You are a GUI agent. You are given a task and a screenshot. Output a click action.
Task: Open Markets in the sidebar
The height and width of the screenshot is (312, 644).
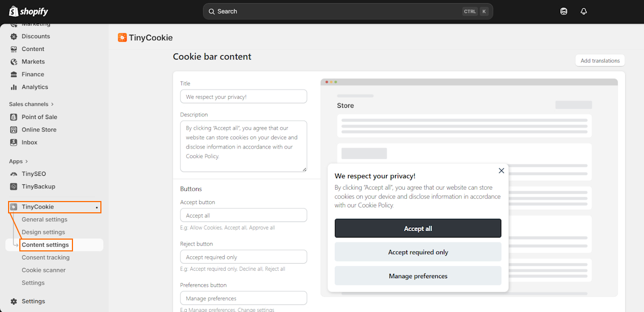pos(33,61)
